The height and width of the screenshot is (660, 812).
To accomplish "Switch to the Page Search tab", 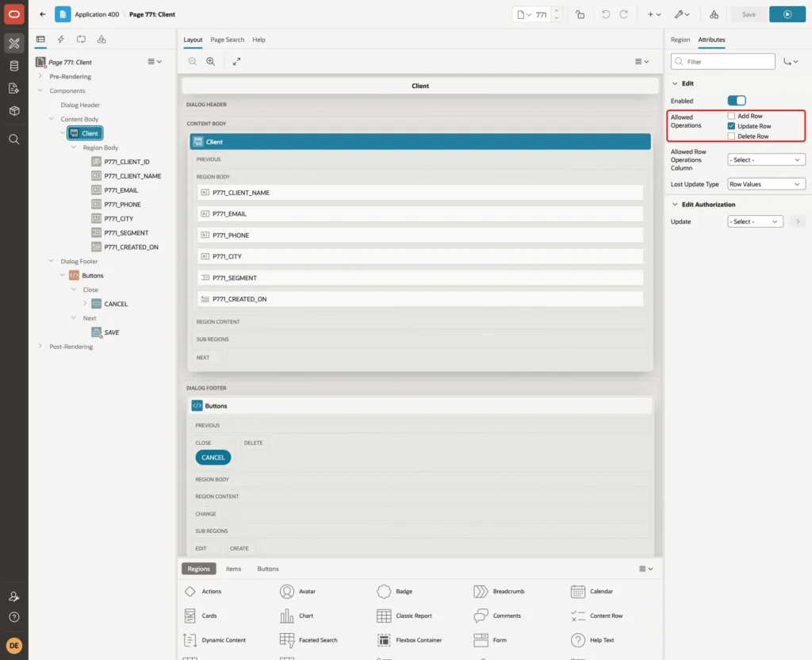I will tap(227, 40).
